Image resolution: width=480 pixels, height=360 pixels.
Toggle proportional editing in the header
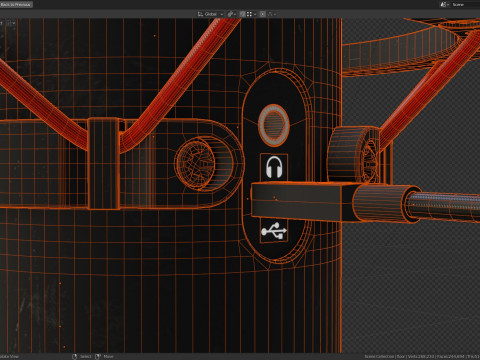[263, 14]
